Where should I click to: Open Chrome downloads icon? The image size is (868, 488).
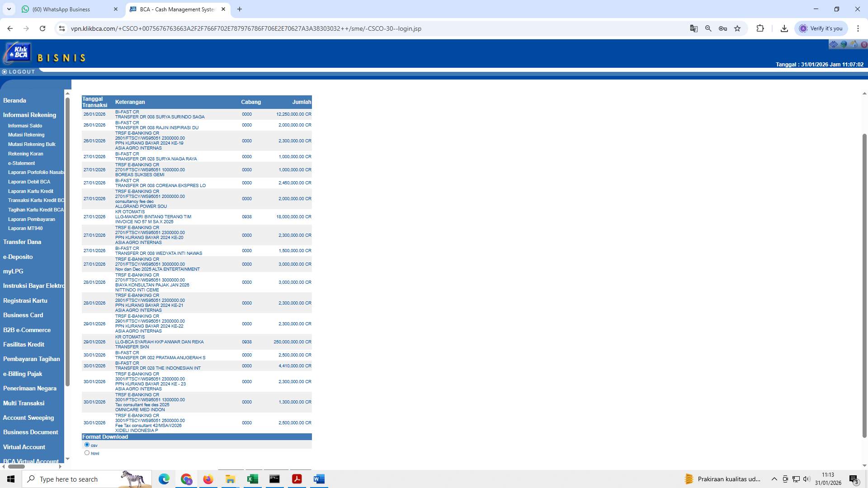[784, 28]
